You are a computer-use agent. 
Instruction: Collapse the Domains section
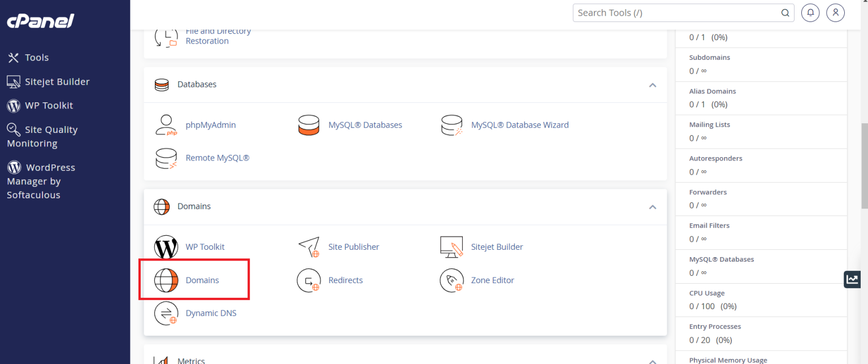(x=652, y=207)
